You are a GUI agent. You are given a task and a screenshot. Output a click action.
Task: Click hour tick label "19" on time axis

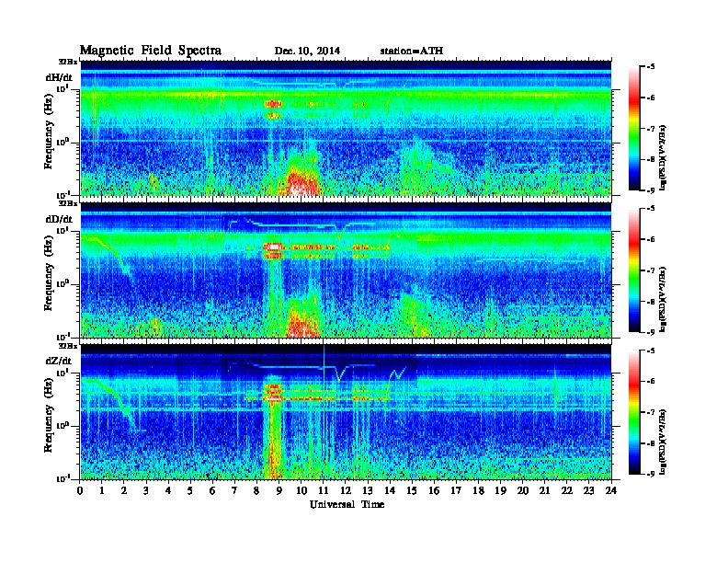(500, 490)
